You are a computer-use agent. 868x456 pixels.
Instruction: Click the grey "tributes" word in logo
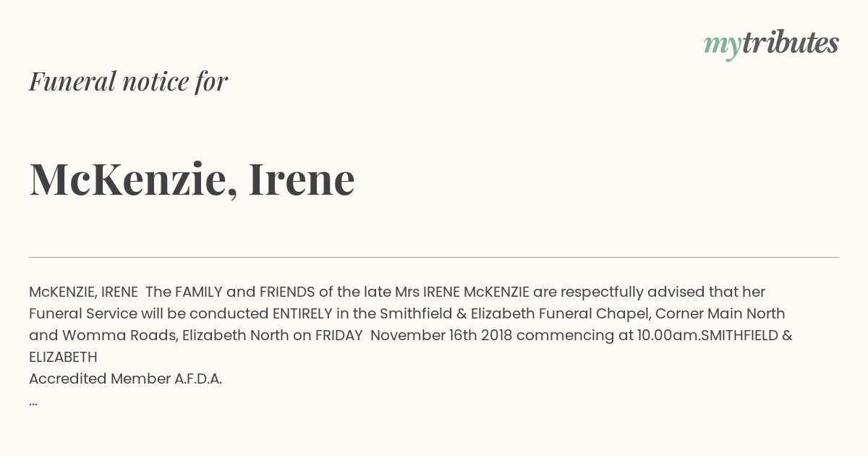(x=791, y=43)
